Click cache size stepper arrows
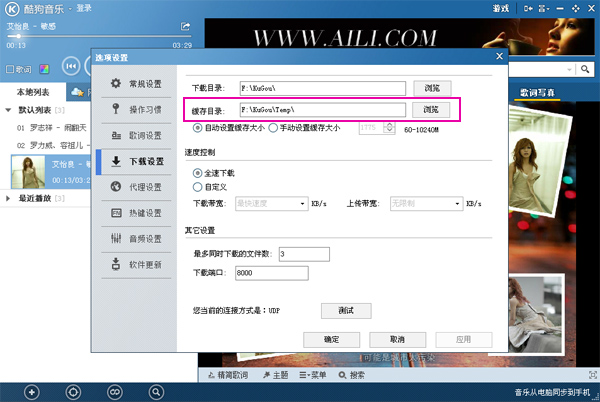 click(390, 127)
